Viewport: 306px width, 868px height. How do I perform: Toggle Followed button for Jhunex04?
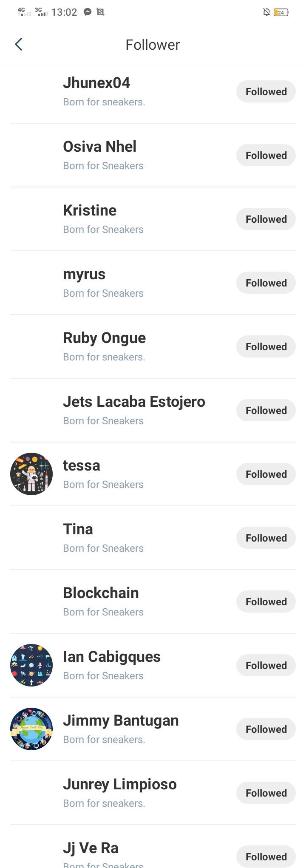click(x=266, y=91)
